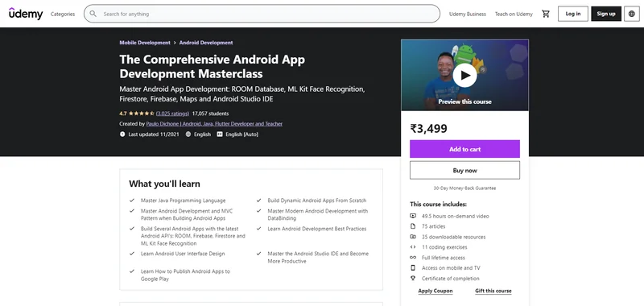Click the star rating icons
Viewport: 644px width, 306px height.
click(142, 114)
